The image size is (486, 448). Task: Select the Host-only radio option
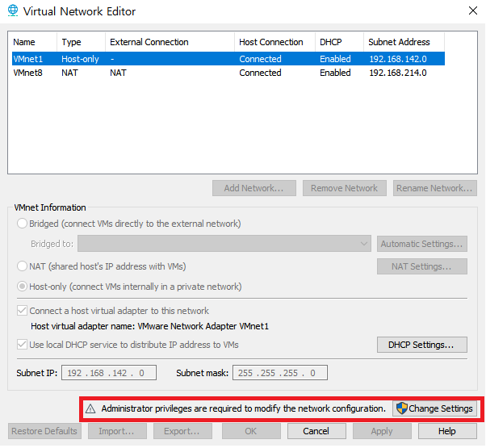pos(22,287)
